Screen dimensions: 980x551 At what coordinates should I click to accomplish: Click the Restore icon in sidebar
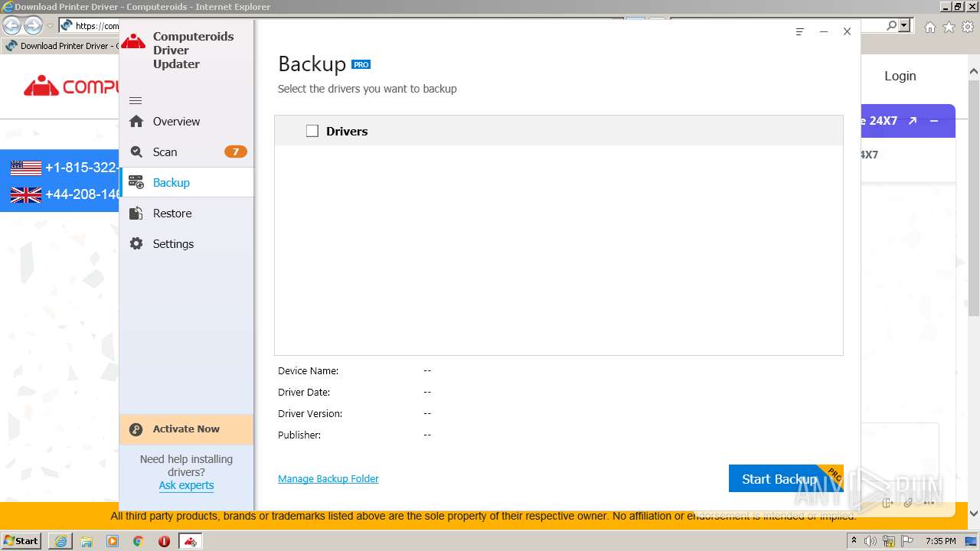[136, 213]
